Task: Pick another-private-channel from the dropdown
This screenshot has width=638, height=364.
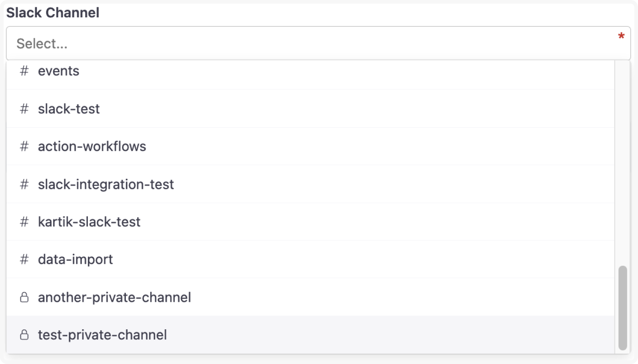Action: tap(310, 297)
